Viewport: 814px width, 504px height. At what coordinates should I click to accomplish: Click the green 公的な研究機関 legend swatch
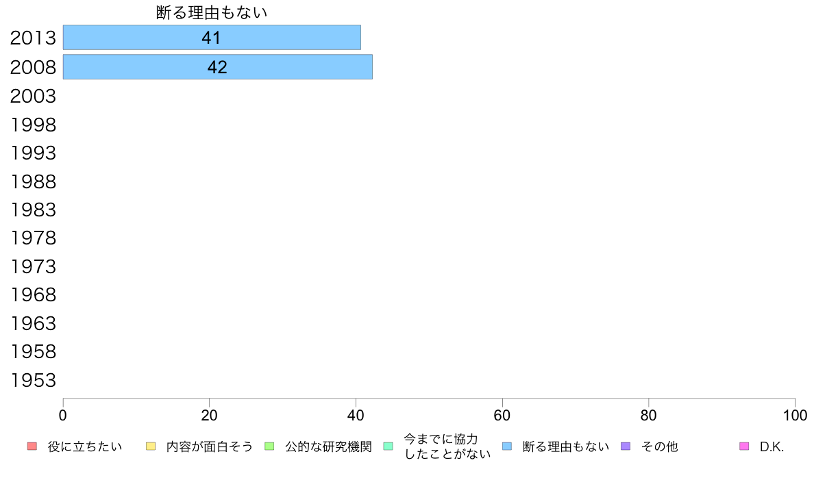click(x=269, y=446)
